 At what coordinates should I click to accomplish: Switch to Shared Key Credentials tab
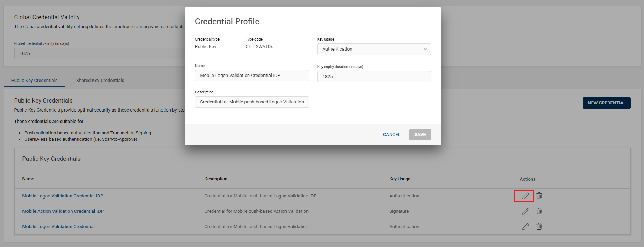click(x=100, y=81)
